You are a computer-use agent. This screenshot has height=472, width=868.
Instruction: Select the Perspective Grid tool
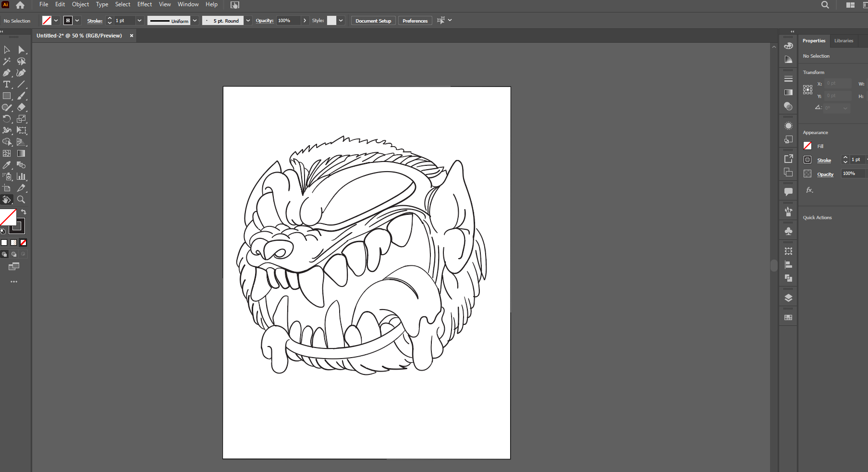point(21,142)
